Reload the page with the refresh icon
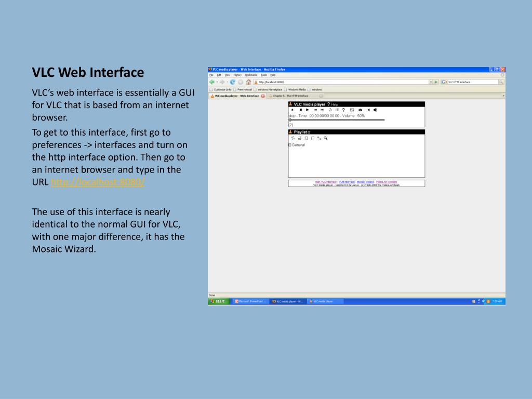 [x=233, y=82]
